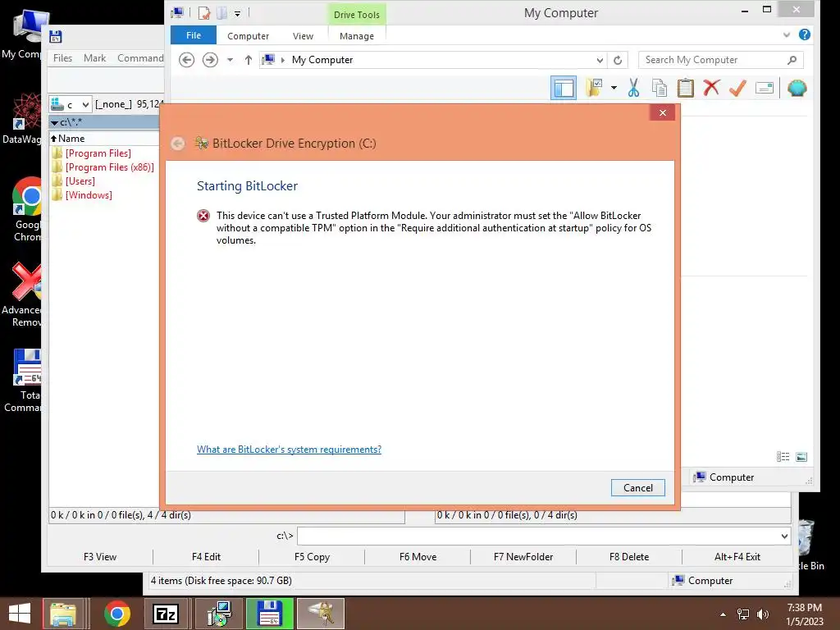
Task: Expand the command line history dropdown
Action: click(x=784, y=536)
